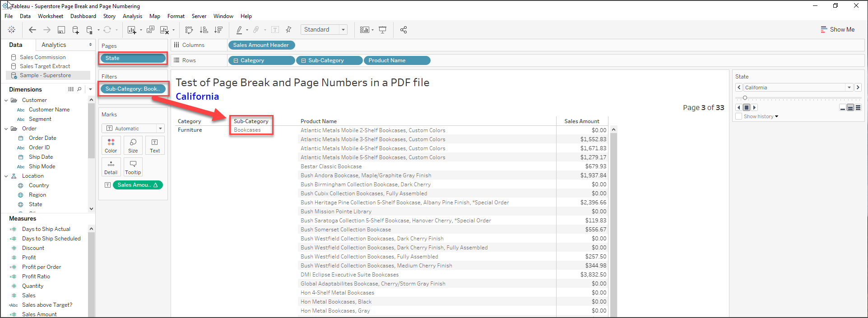Toggle mark labels with the T icon
The image size is (868, 318).
click(275, 30)
